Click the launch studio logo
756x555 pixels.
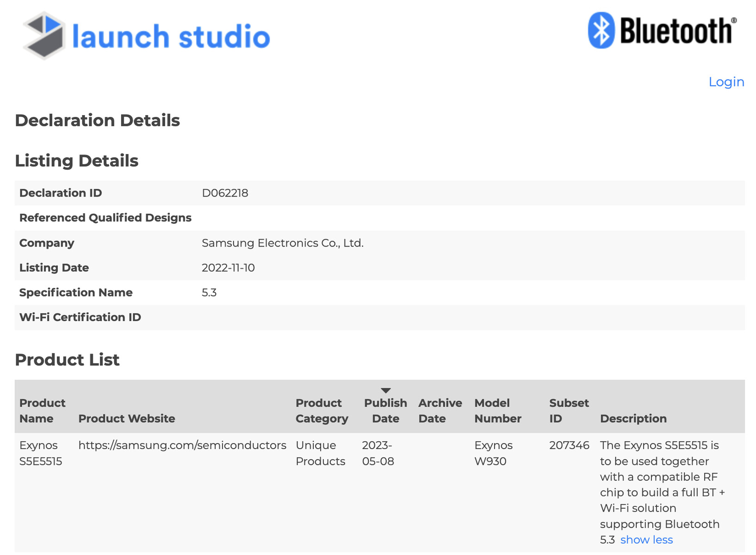pos(146,36)
